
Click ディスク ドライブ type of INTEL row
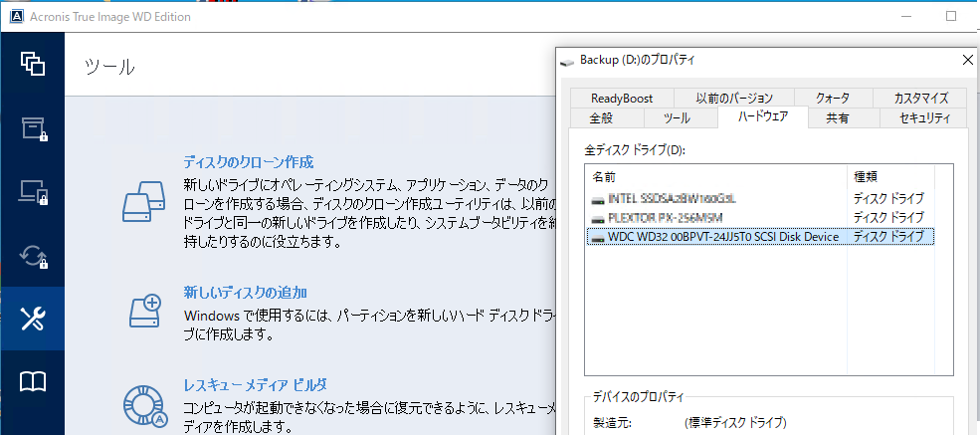tap(888, 199)
